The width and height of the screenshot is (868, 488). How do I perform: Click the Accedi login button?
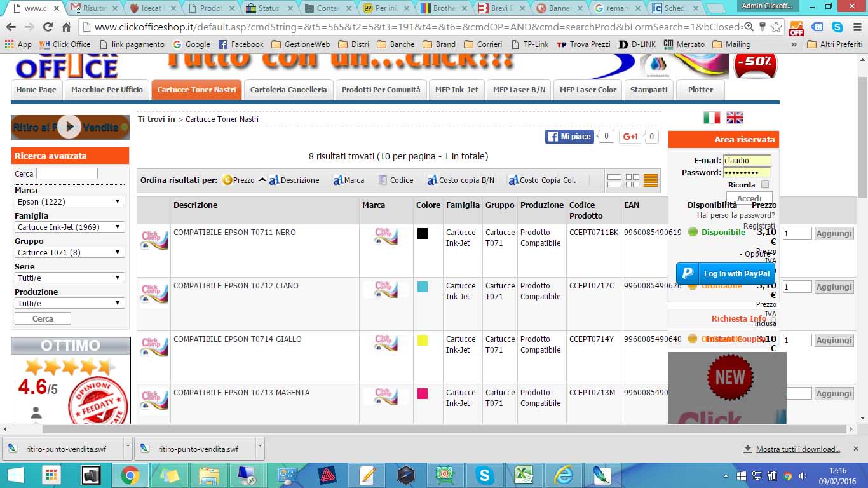point(749,198)
